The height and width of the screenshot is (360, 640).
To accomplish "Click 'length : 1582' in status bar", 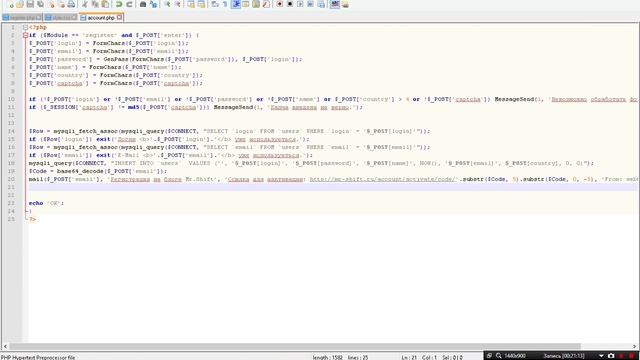I will click(x=328, y=358).
